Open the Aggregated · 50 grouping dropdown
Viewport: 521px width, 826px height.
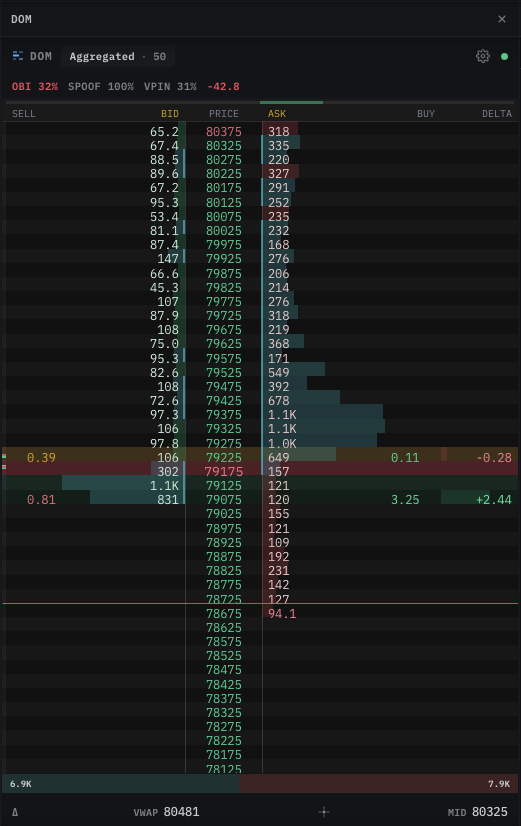click(x=117, y=56)
